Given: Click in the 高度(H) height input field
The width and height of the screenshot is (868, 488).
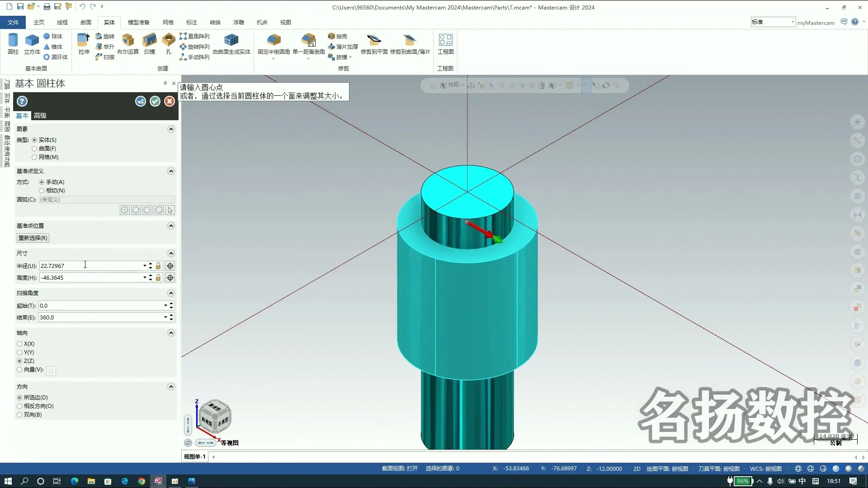Looking at the screenshot, I should 90,278.
